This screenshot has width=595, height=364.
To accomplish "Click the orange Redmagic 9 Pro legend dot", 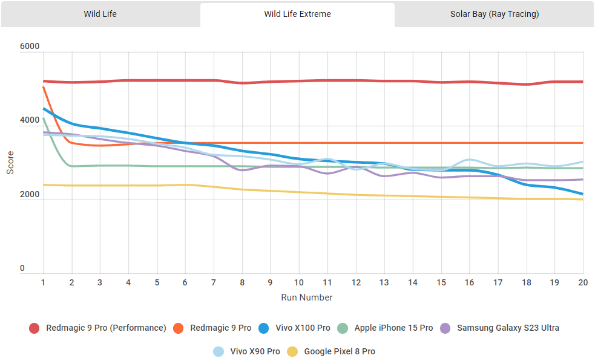I will coord(179,328).
